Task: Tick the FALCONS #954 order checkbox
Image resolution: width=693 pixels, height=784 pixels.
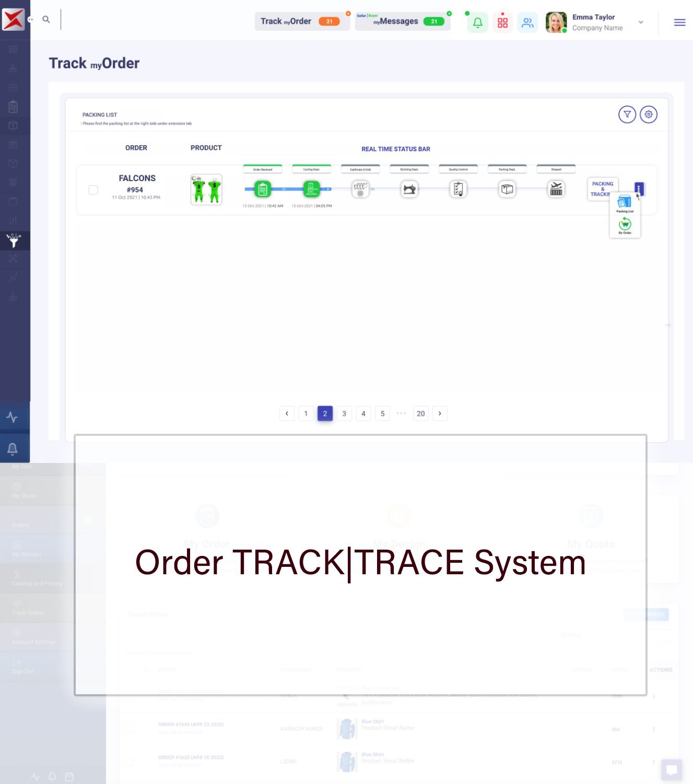Action: tap(93, 190)
